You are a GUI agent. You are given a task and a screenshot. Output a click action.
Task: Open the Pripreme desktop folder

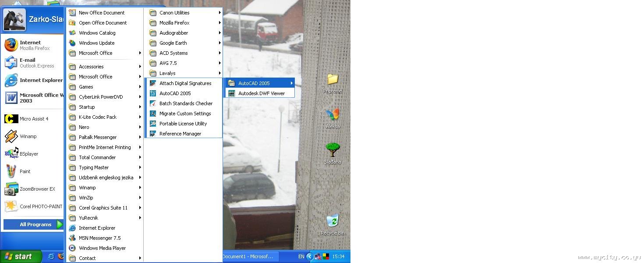coord(333,83)
